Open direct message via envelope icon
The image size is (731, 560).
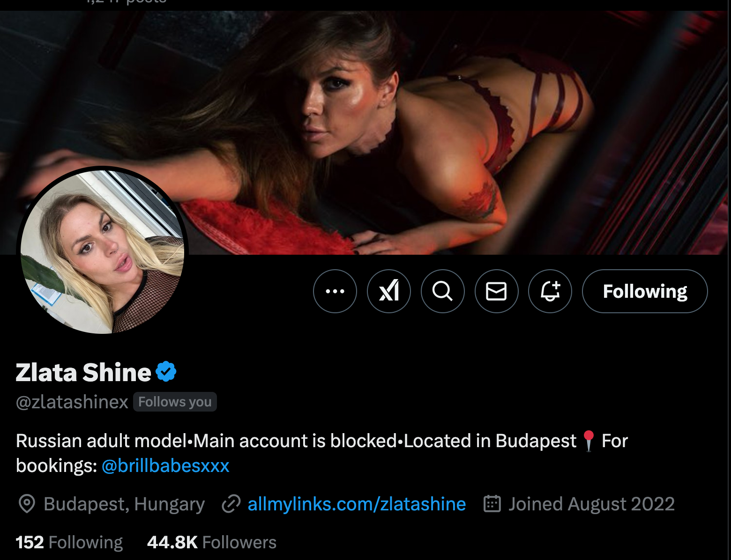(x=496, y=291)
